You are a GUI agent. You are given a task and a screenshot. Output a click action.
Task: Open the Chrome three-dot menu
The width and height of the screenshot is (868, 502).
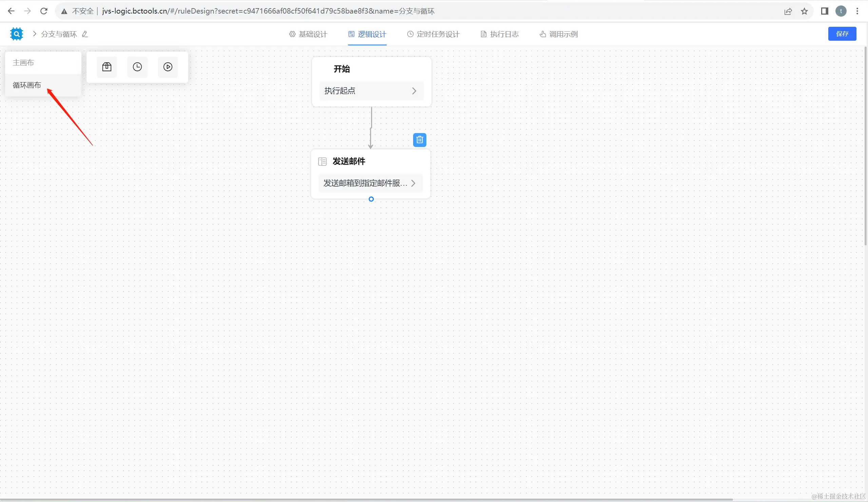click(857, 12)
